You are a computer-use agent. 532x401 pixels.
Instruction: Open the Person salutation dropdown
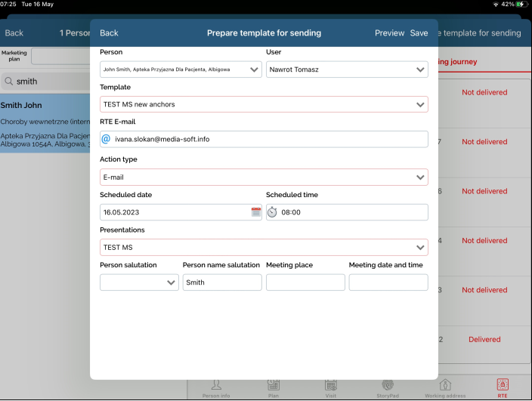click(x=139, y=282)
